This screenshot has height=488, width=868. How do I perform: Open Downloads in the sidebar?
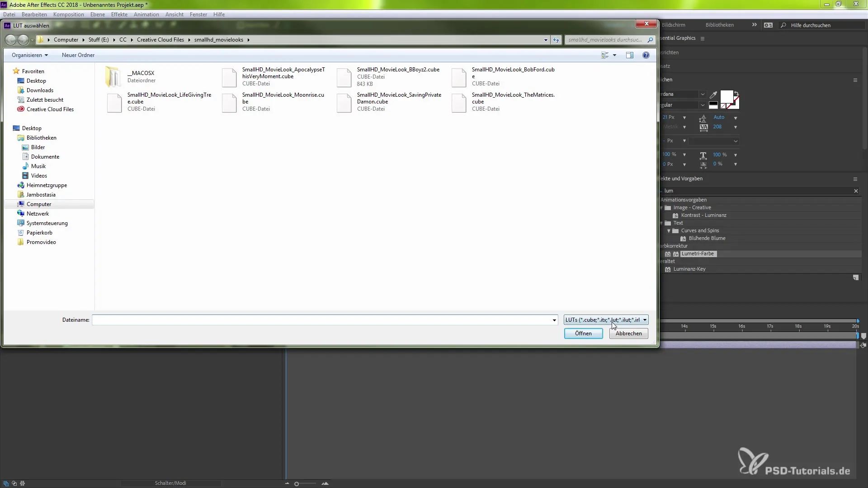[35, 90]
